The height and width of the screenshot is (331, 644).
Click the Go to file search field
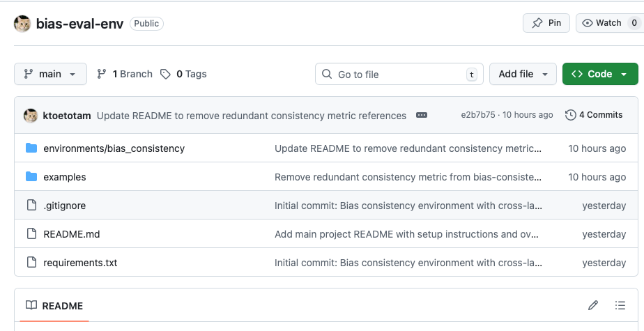399,74
